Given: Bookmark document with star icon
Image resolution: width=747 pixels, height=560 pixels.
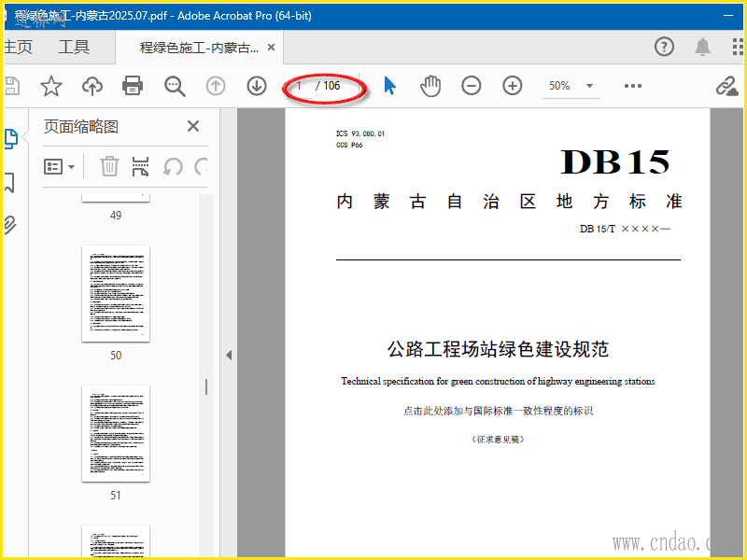Looking at the screenshot, I should 51,86.
